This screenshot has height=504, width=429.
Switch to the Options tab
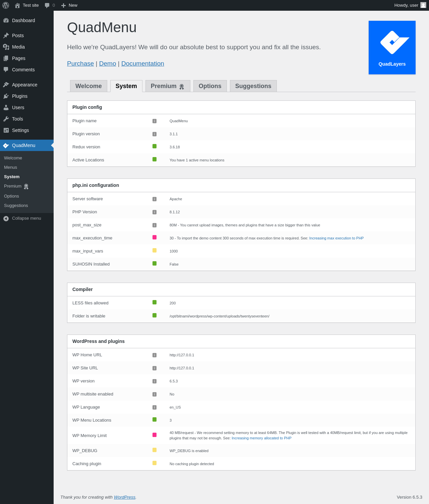pos(210,86)
